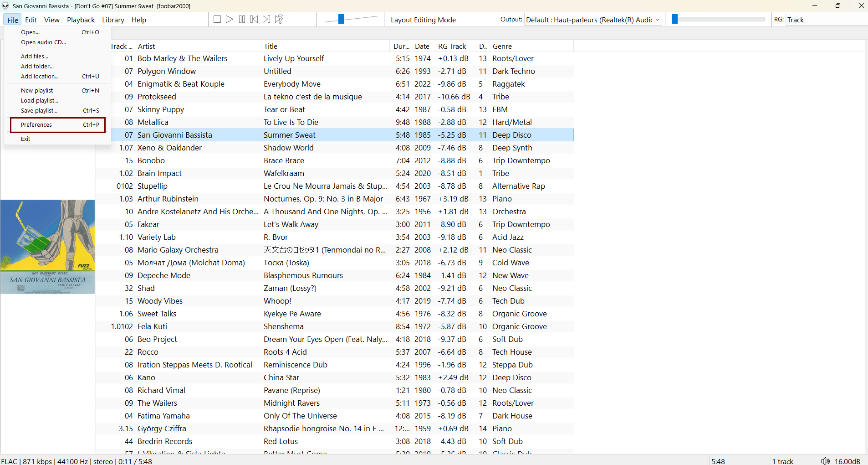868x465 pixels.
Task: Select Add location... menu entry
Action: tap(57, 76)
